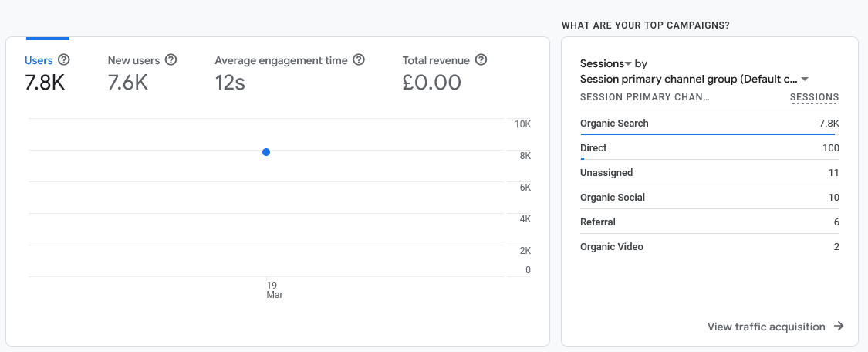Screen dimensions: 868x352
Task: Open help icon beside Total revenue
Action: coord(481,59)
